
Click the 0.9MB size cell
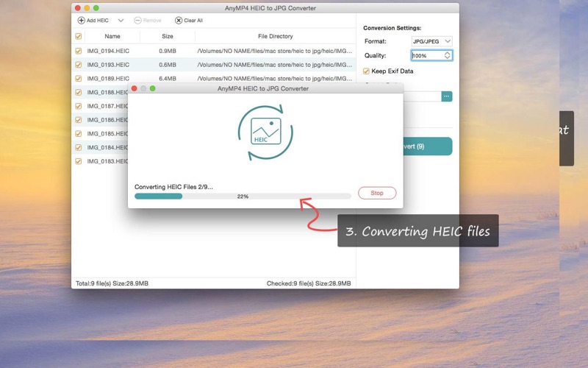coord(168,51)
